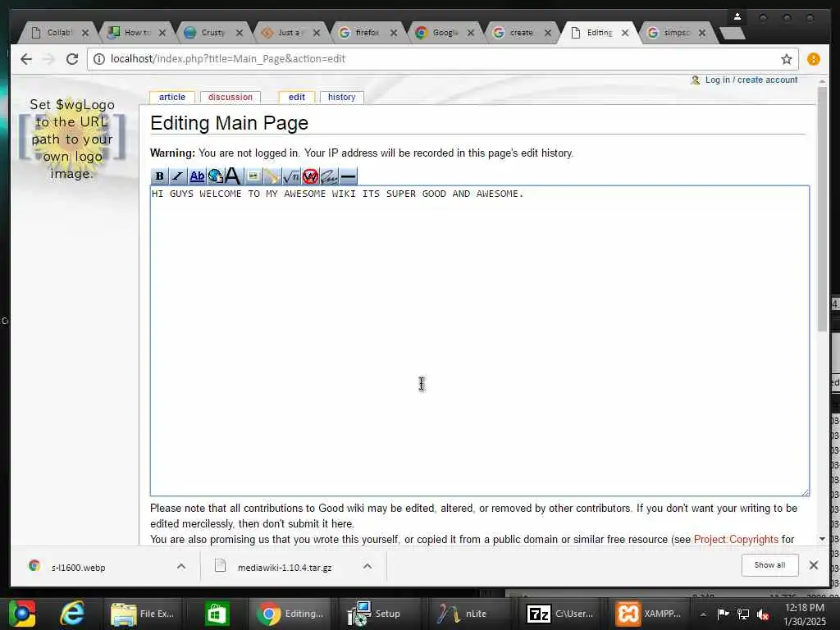Open downloaded s-l1600.webp file
This screenshot has width=840, height=630.
click(78, 568)
